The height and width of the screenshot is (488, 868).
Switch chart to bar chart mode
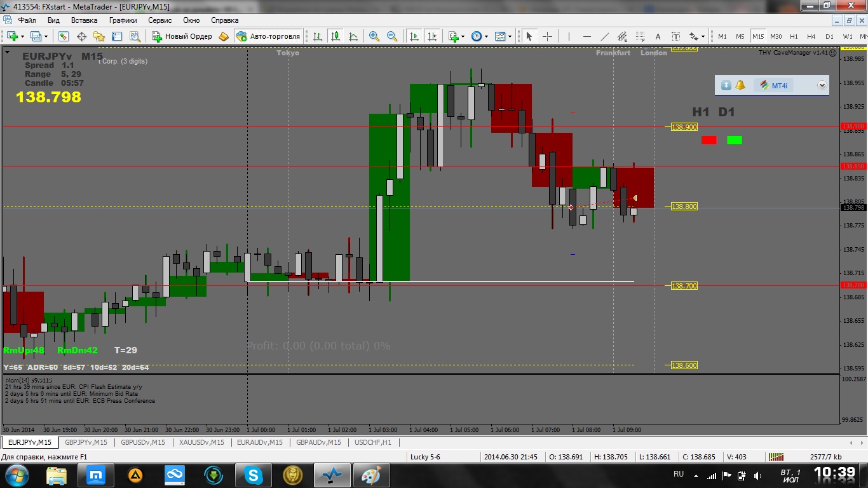(x=317, y=36)
